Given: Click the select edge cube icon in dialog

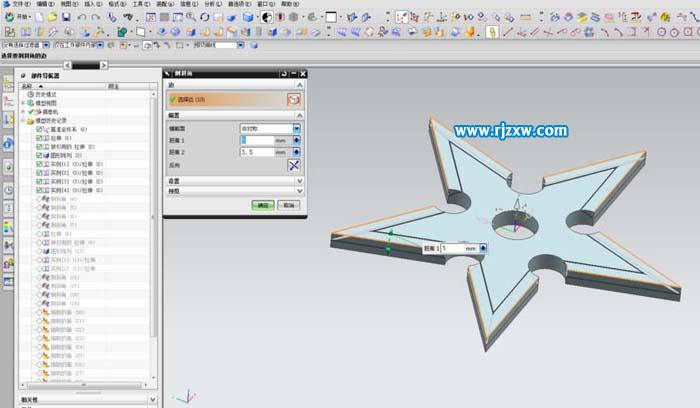Looking at the screenshot, I should [x=294, y=100].
